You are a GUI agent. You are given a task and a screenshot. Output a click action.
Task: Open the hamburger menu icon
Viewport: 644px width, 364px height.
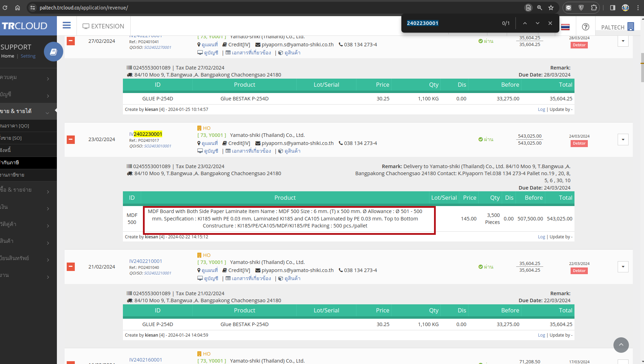tap(67, 26)
